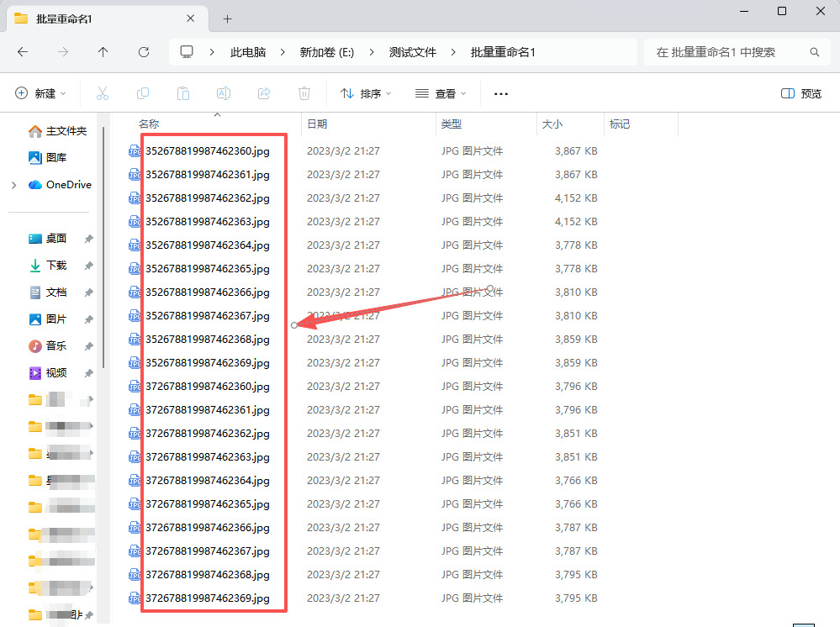Open the 查看 view dropdown
Image resolution: width=840 pixels, height=627 pixels.
click(x=441, y=93)
